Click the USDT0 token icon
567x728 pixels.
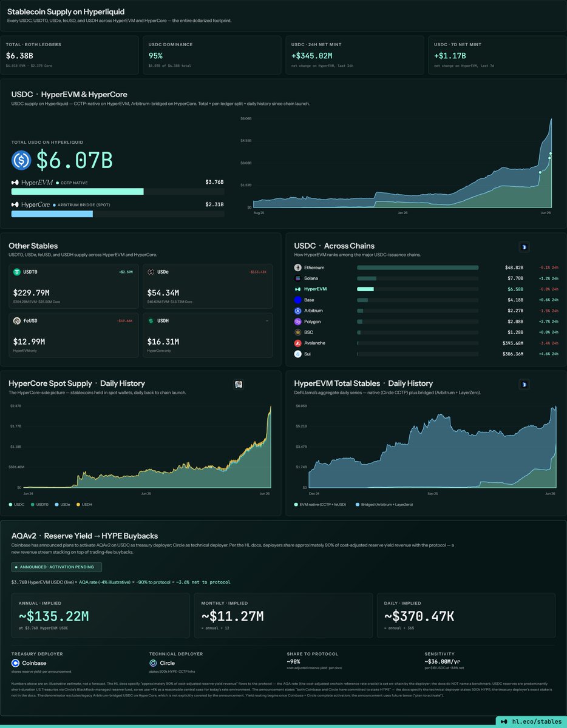coord(18,272)
